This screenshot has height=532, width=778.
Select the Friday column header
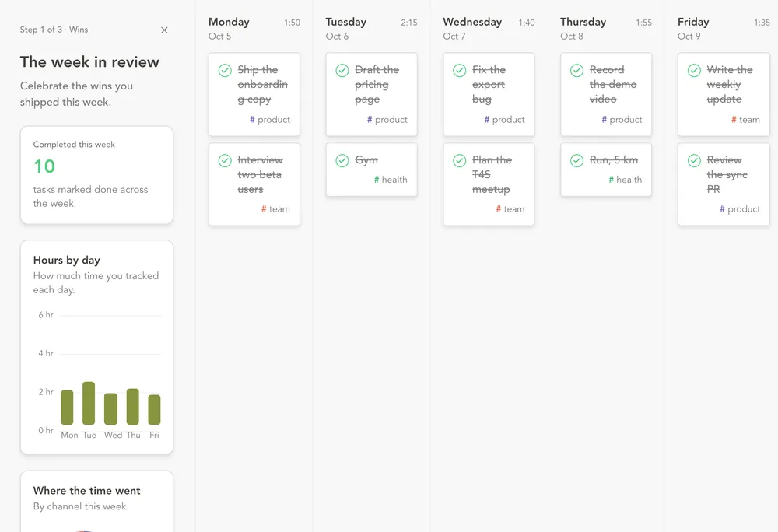(x=693, y=22)
